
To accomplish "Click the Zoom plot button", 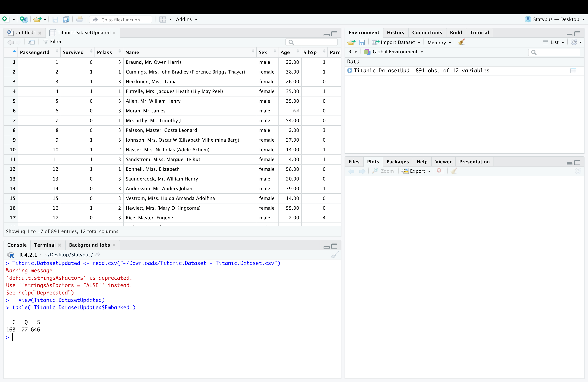I will 383,171.
